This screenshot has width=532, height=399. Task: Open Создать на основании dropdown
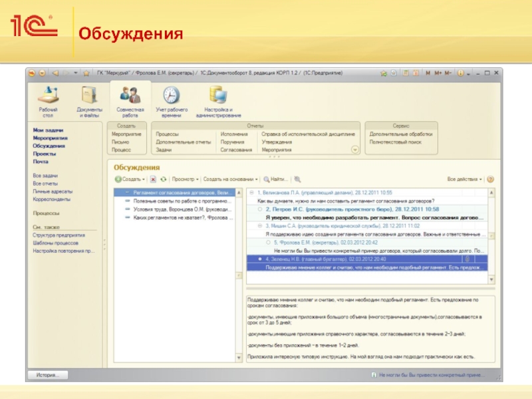230,180
